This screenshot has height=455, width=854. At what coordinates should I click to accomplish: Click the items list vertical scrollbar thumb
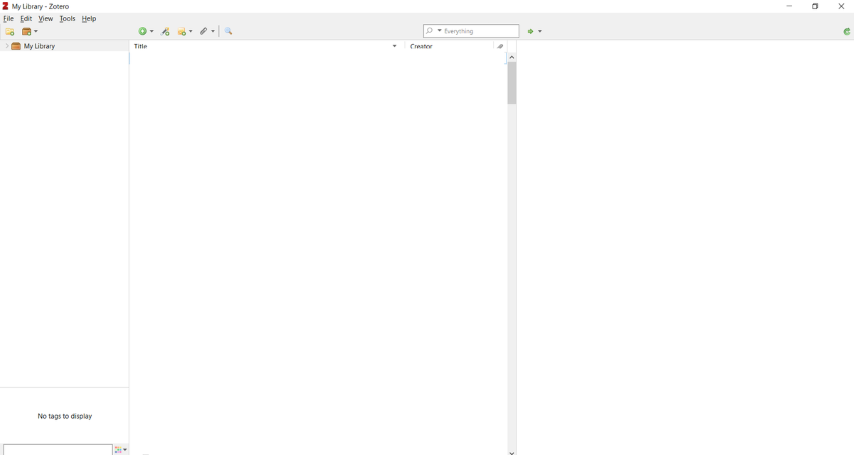(x=512, y=85)
